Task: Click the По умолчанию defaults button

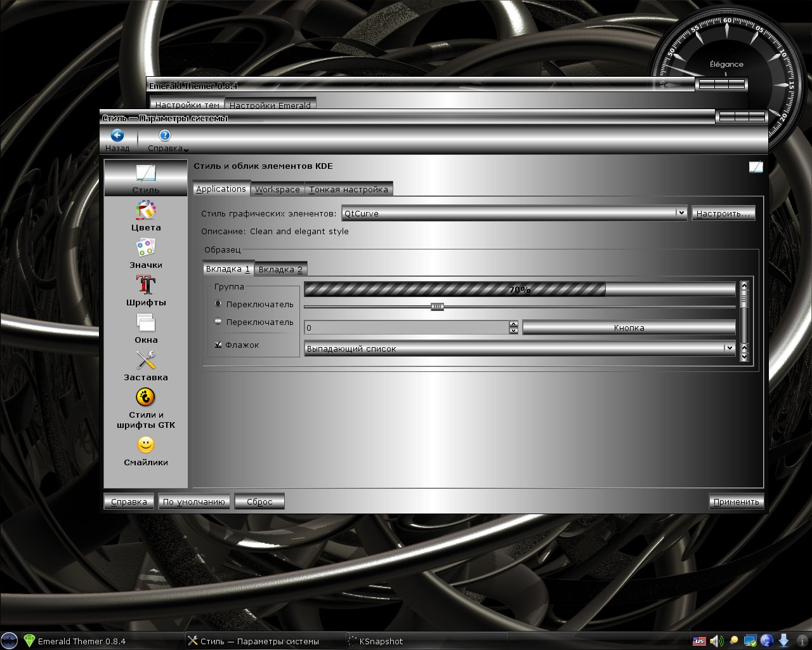Action: (x=194, y=501)
